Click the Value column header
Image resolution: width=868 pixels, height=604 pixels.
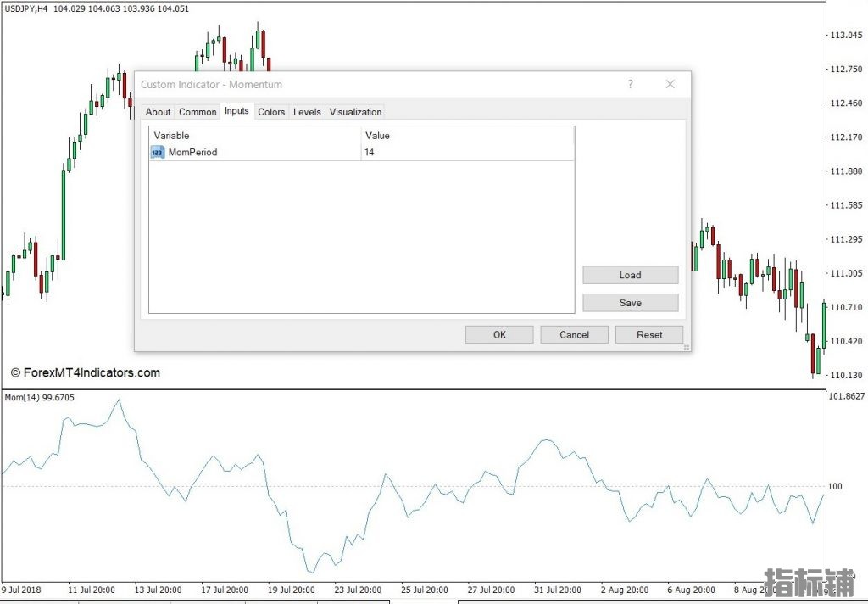(468, 136)
